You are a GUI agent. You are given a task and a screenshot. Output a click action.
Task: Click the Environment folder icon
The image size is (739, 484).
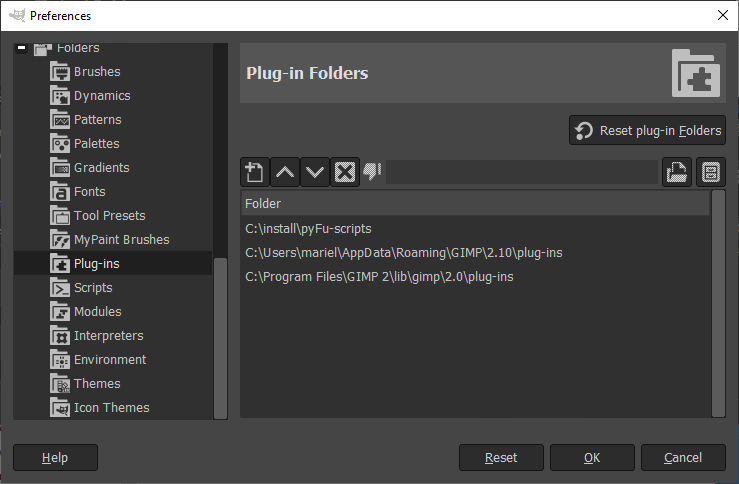coord(60,360)
